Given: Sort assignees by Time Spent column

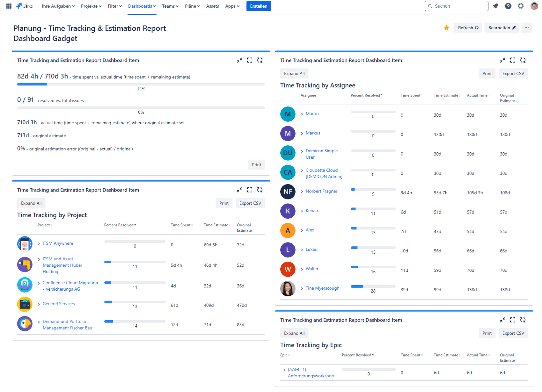Looking at the screenshot, I should click(412, 96).
